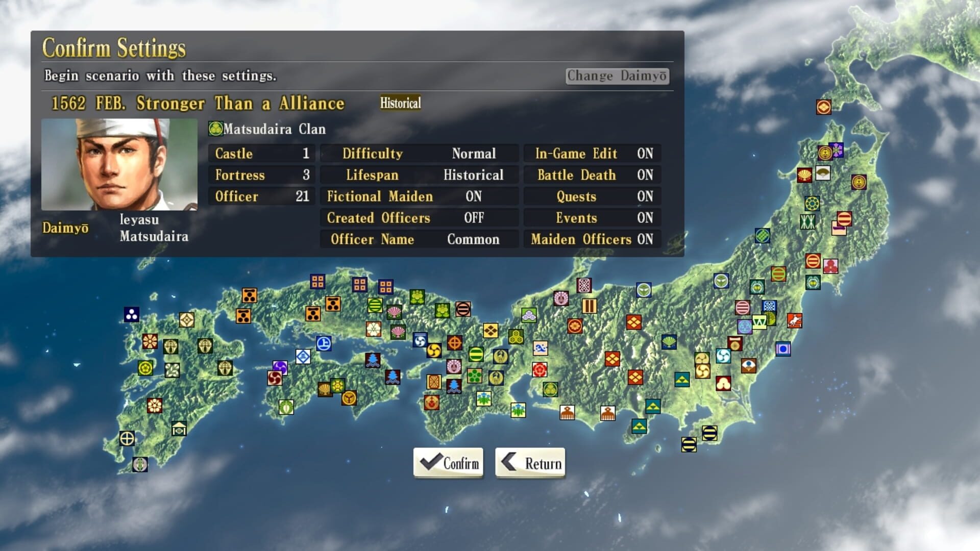
Task: Click Change Daimyō to pick another lord
Action: tap(617, 76)
